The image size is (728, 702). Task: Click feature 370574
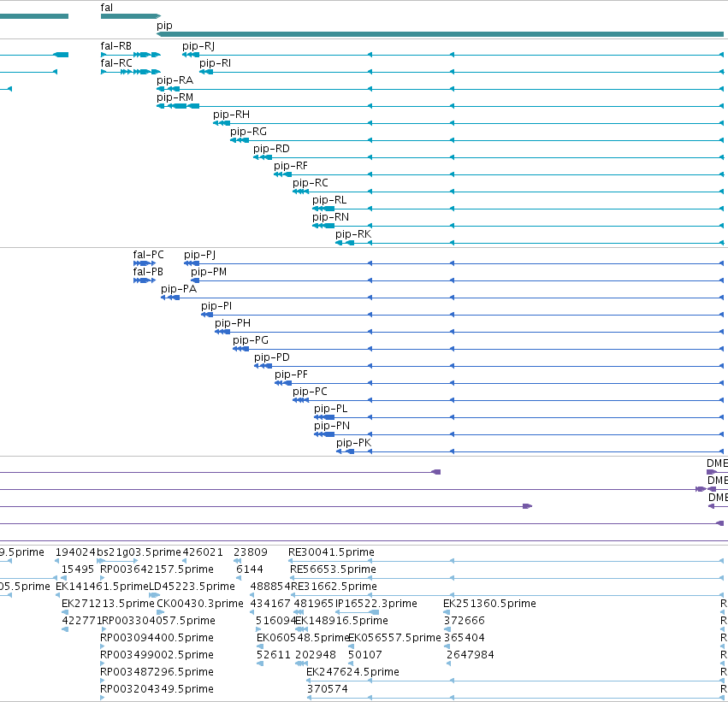point(327,689)
